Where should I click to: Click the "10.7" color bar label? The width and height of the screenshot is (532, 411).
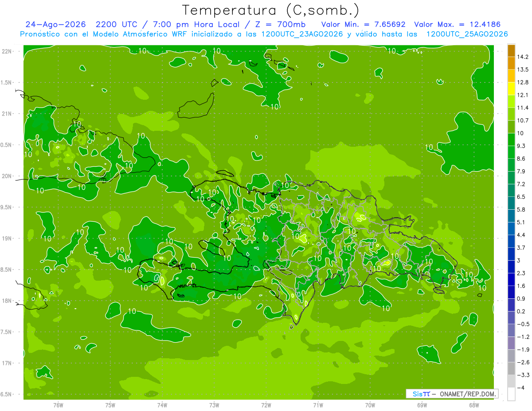coord(523,120)
